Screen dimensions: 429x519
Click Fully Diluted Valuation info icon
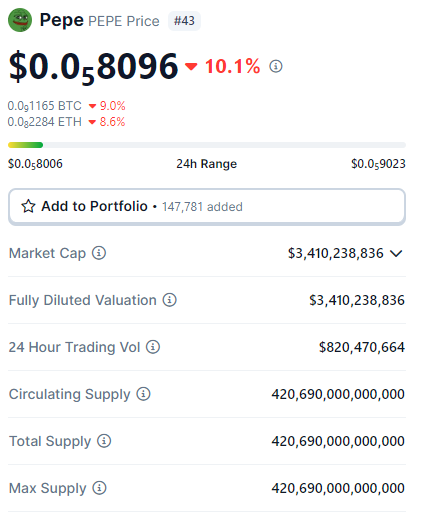170,300
